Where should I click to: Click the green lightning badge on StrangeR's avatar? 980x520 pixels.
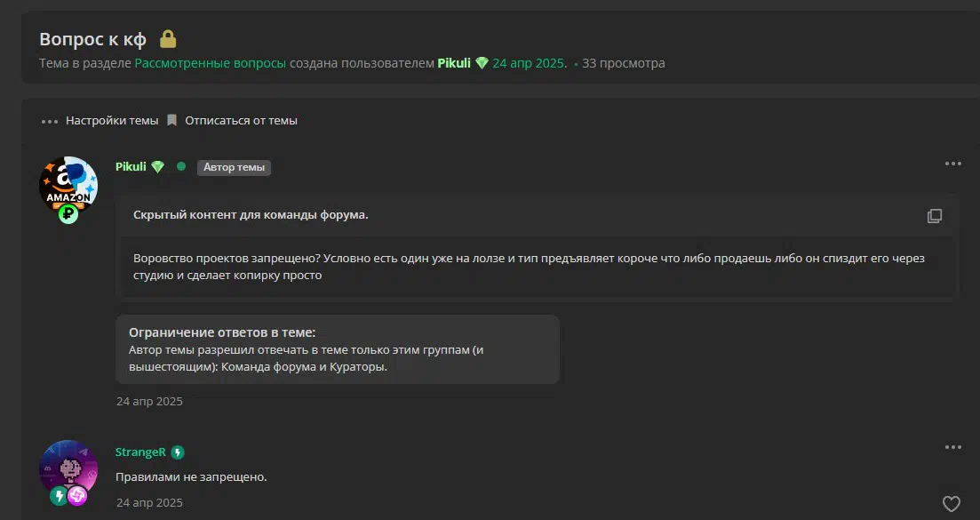(59, 496)
